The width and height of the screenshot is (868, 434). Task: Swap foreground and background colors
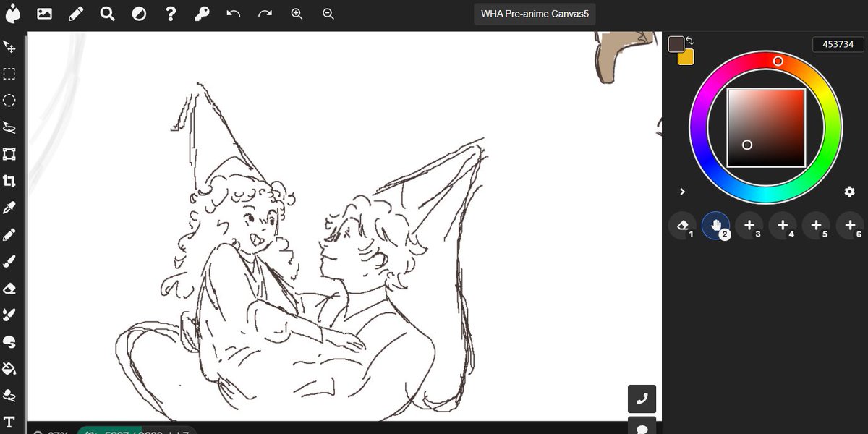[x=690, y=41]
